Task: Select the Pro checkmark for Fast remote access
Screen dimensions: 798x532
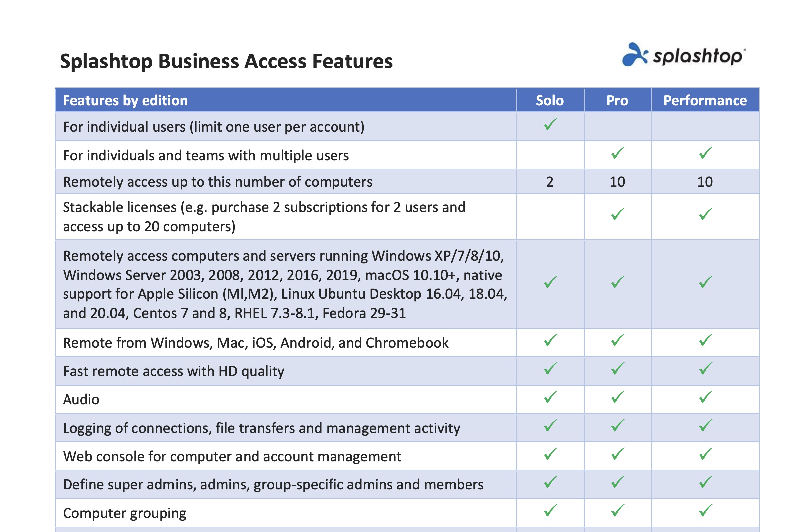Action: tap(617, 371)
